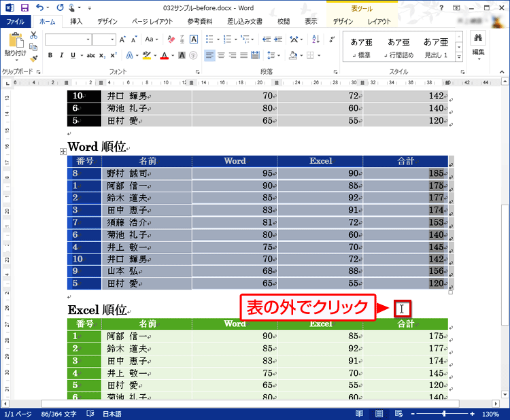Pick the red font color button
Image resolution: width=510 pixels, height=420 pixels.
click(165, 56)
